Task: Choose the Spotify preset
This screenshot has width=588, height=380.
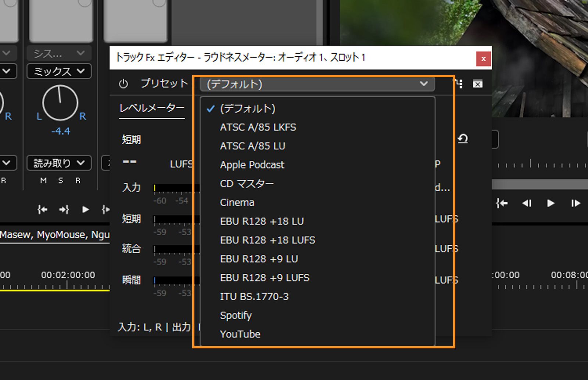Action: point(318,315)
